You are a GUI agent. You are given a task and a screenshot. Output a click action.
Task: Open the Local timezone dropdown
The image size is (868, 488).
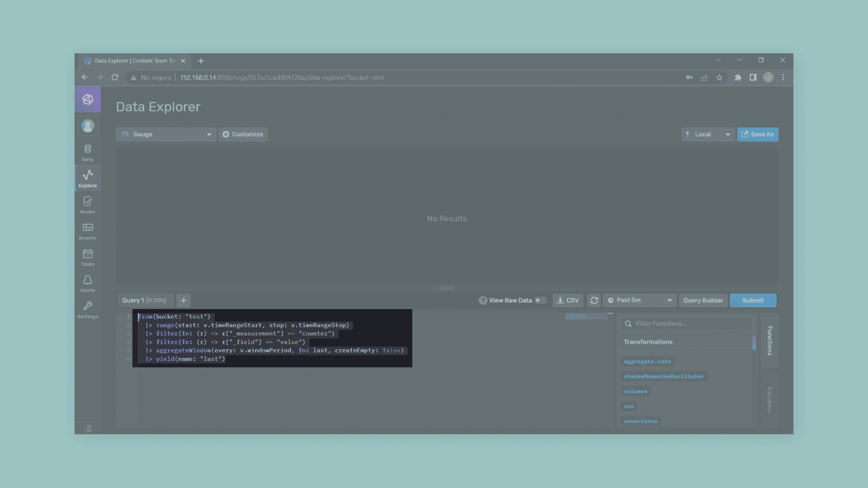[x=708, y=134]
